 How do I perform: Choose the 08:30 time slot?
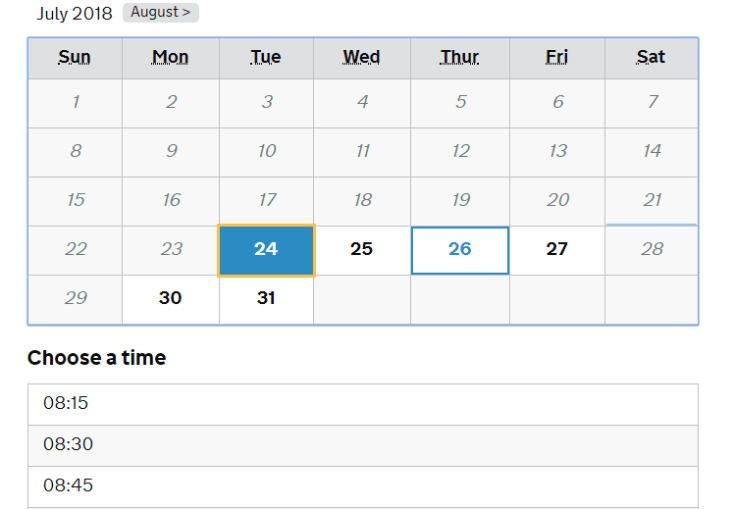362,444
